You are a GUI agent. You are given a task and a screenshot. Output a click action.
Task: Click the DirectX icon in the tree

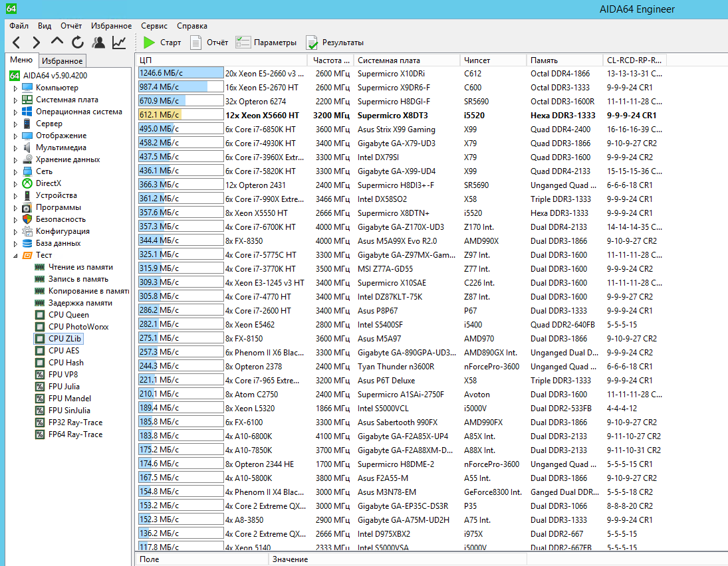(x=27, y=183)
